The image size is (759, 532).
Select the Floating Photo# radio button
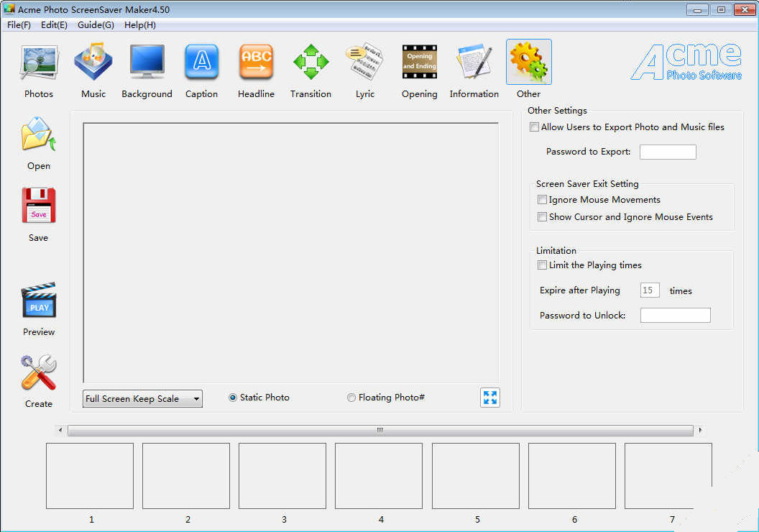click(351, 398)
